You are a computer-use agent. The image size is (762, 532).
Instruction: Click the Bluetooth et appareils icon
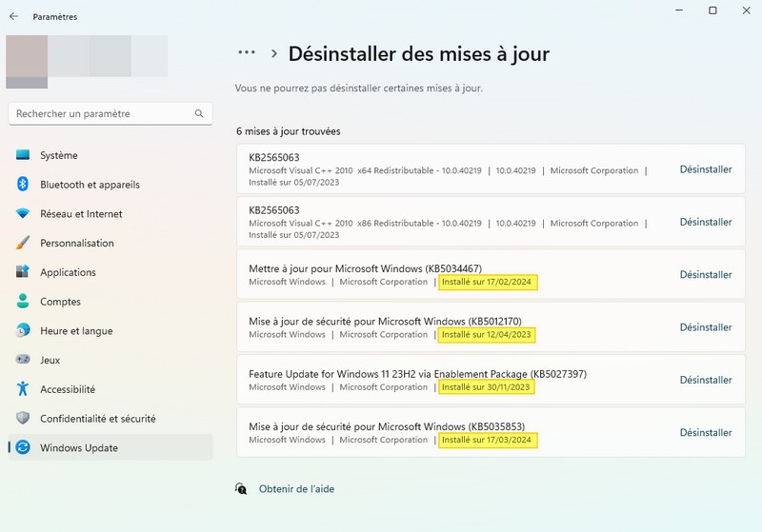pos(23,185)
